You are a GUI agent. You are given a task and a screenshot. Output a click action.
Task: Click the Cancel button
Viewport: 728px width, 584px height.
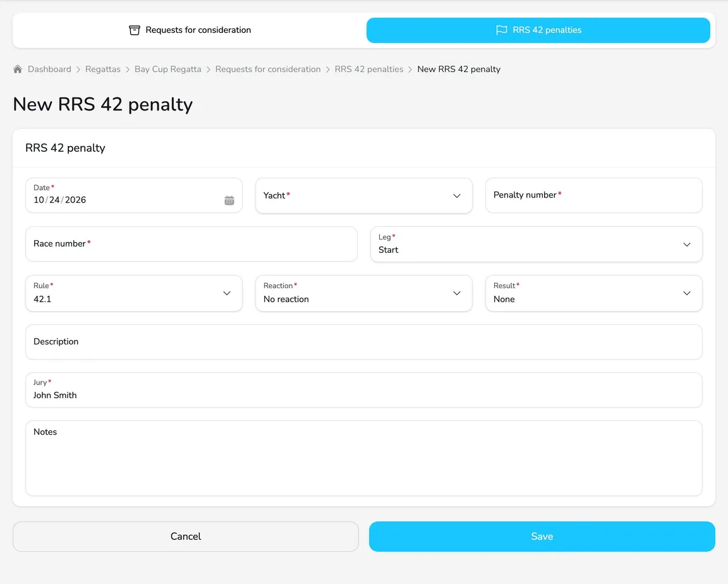(x=186, y=536)
